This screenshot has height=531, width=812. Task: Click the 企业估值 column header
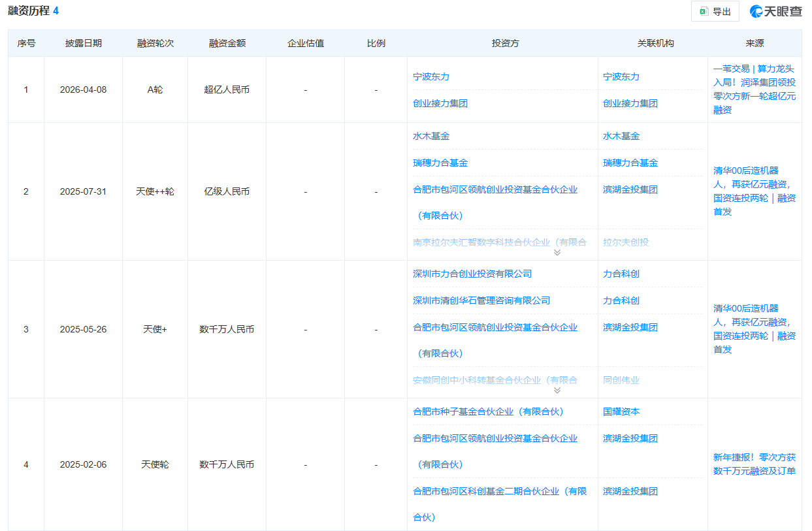[306, 43]
